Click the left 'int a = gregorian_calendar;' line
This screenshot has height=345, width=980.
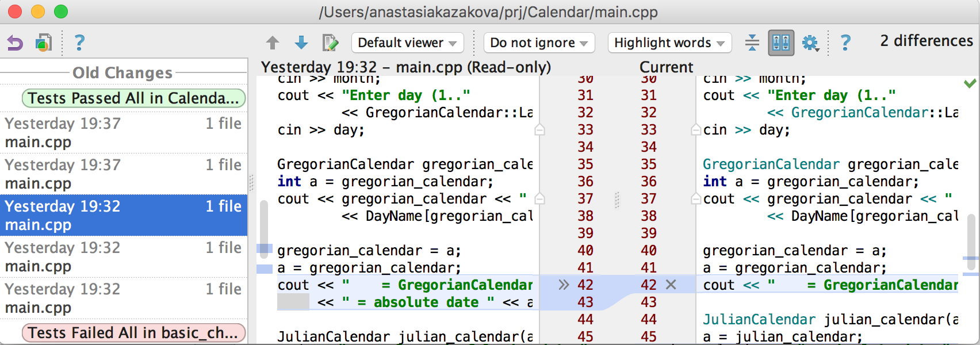(x=385, y=182)
